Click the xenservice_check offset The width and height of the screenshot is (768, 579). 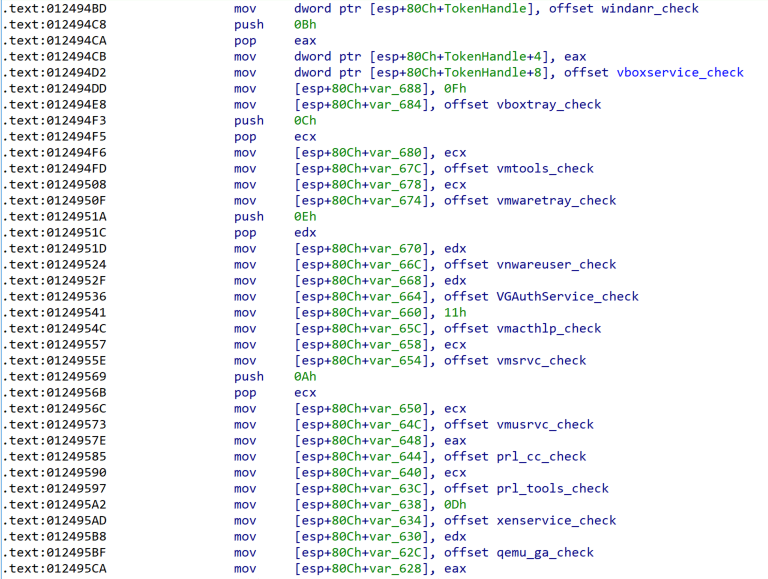(556, 520)
